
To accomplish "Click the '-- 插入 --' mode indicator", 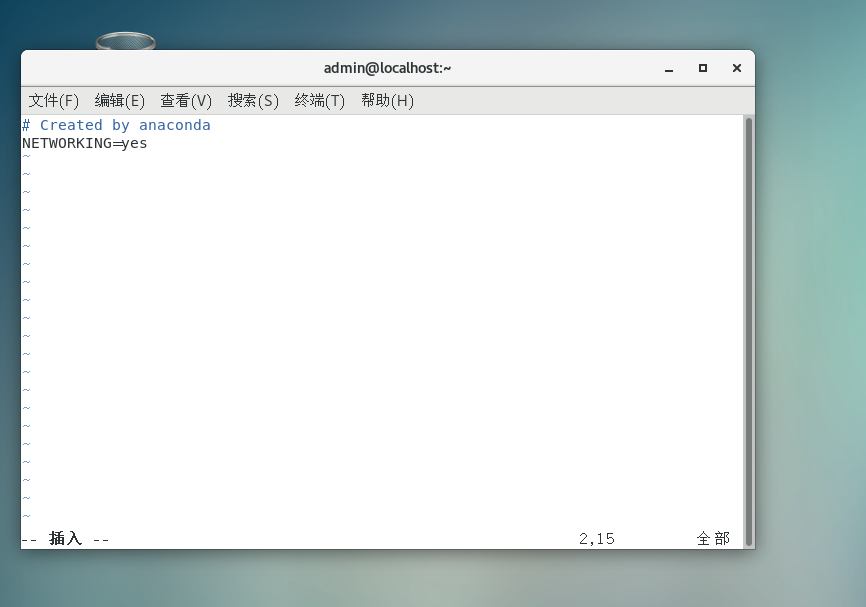I will pos(65,538).
